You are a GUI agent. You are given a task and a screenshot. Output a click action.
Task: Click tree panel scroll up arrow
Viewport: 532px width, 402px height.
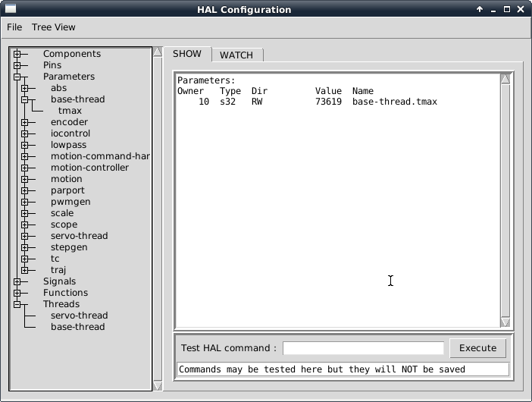click(158, 52)
